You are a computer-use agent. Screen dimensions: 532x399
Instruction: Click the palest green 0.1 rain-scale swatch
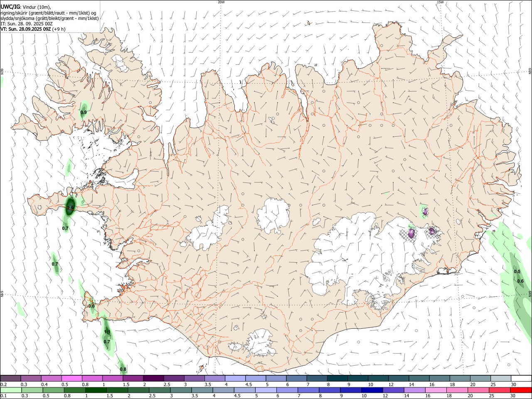tap(11, 390)
